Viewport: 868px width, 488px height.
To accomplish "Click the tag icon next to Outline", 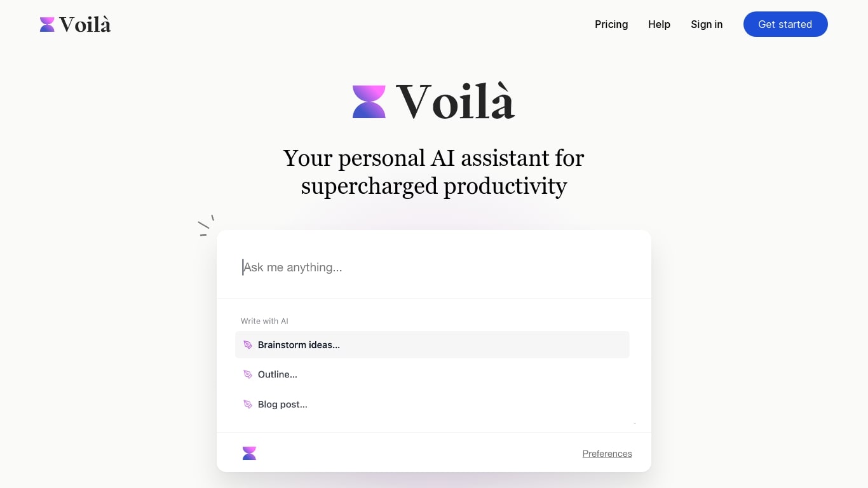I will click(x=248, y=374).
